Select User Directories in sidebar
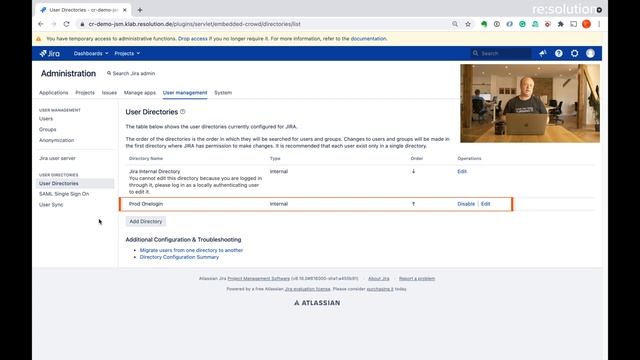This screenshot has width=640, height=360. [x=75, y=184]
